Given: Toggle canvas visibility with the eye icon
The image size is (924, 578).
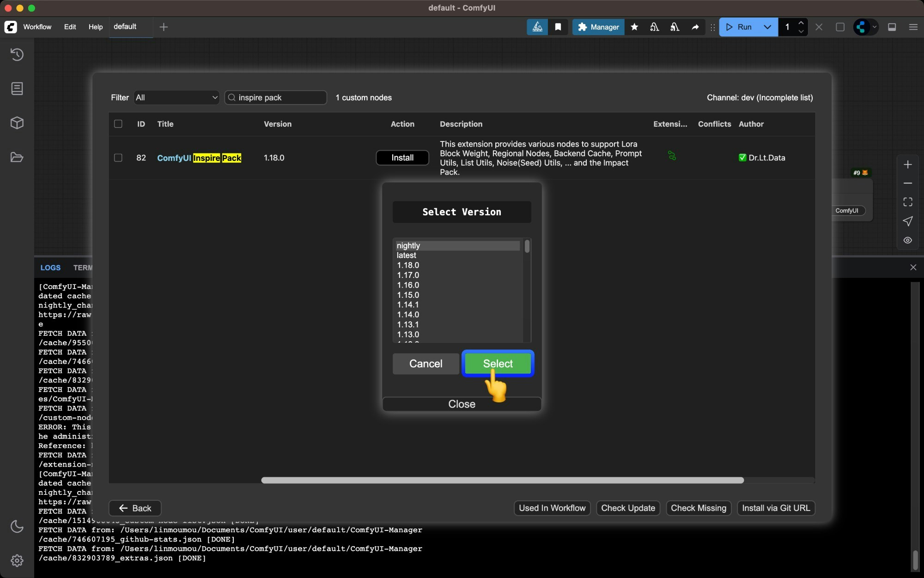Looking at the screenshot, I should tap(907, 240).
